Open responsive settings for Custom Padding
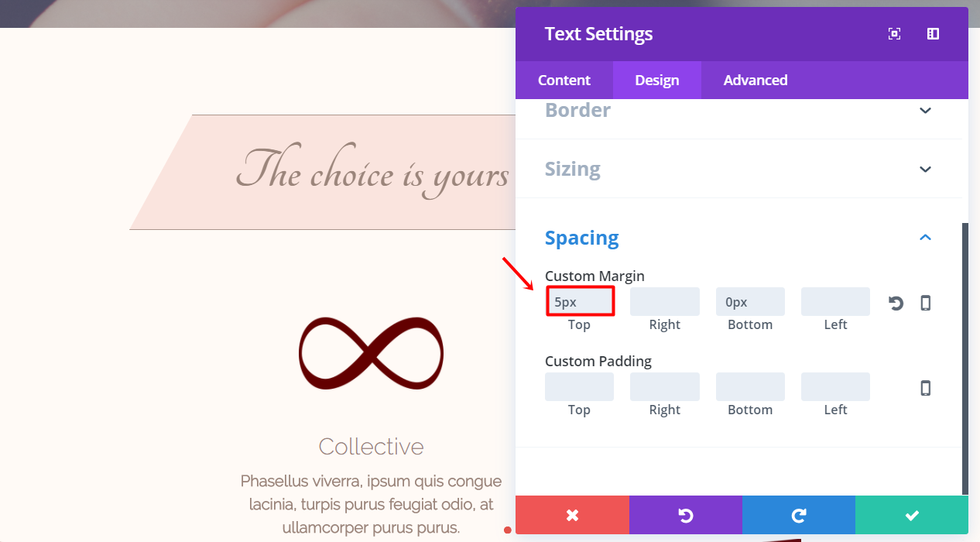The height and width of the screenshot is (542, 980). (x=925, y=388)
